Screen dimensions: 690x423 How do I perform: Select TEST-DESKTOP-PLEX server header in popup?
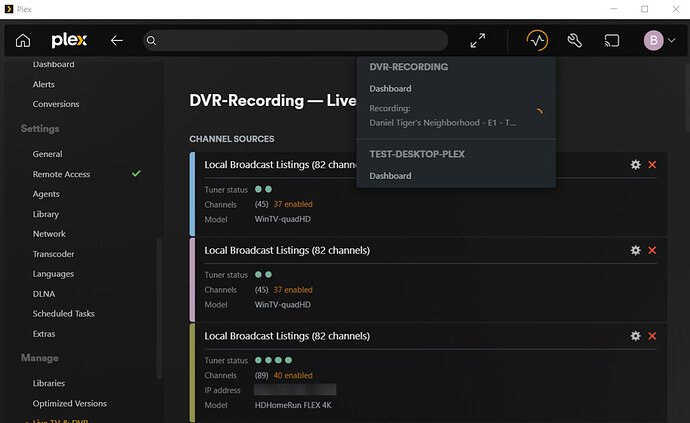pos(417,154)
